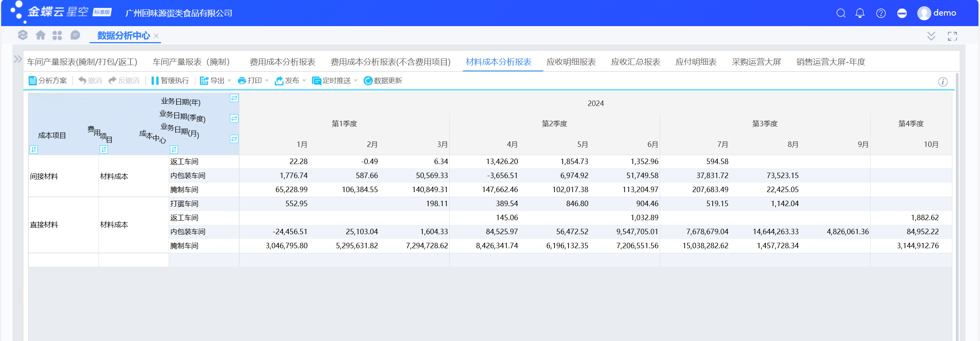
Task: Switch to 销售运营大屏-年度 tab
Action: pos(831,62)
